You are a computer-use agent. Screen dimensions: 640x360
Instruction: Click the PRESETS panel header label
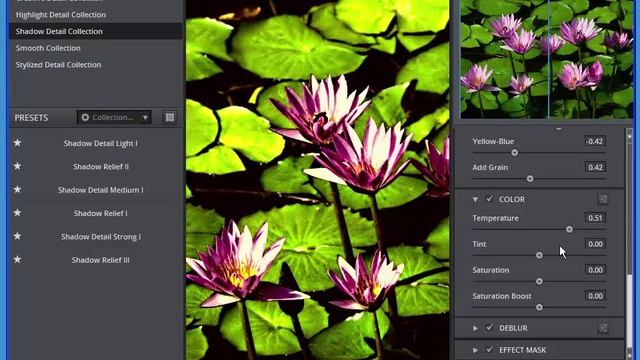pos(31,118)
